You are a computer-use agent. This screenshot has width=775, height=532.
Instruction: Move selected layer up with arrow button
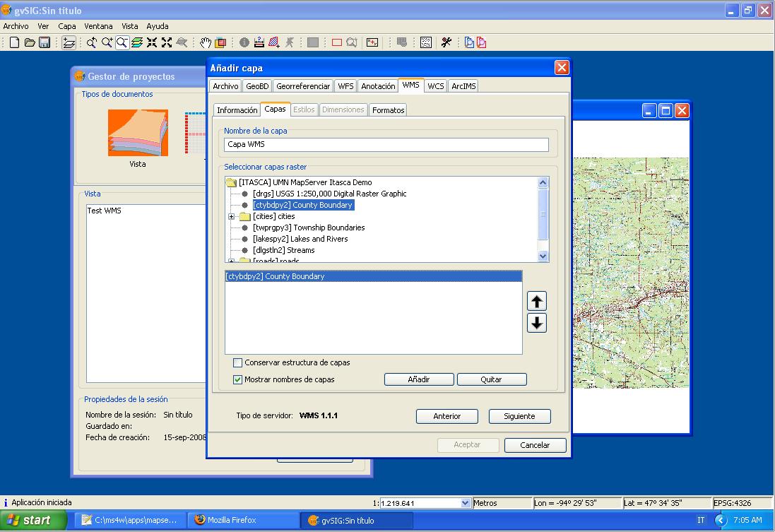pyautogui.click(x=537, y=302)
